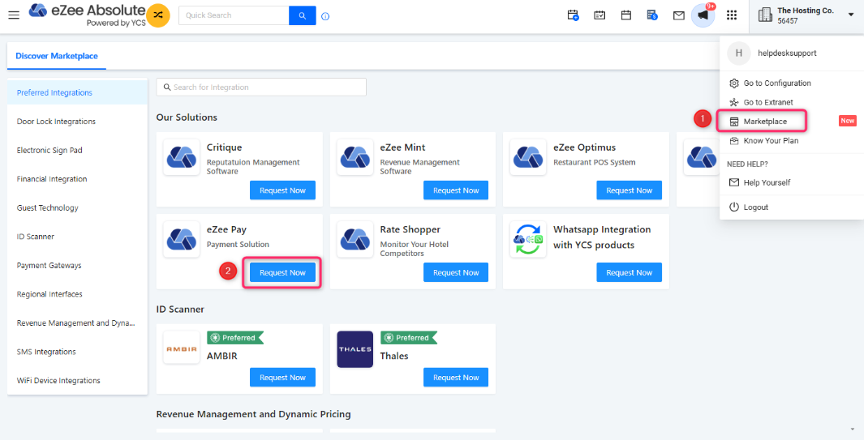This screenshot has height=440, width=868.
Task: Click the hotel building icon in header
Action: [765, 15]
